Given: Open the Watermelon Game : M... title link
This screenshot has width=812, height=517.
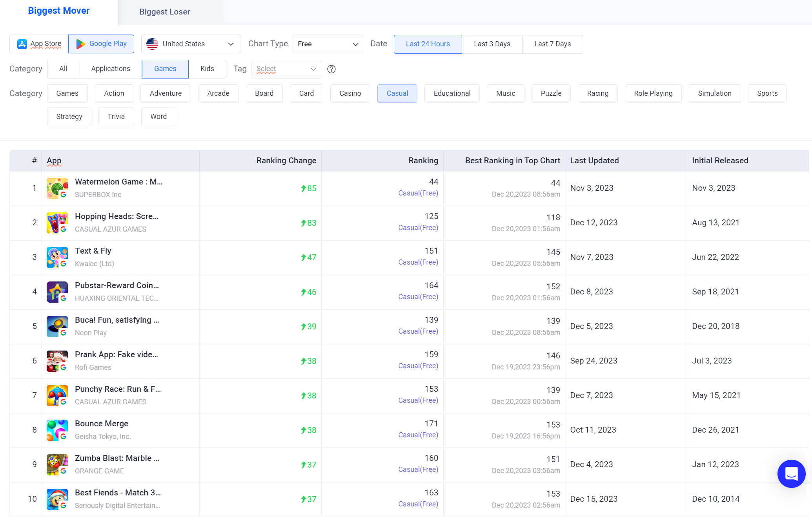Looking at the screenshot, I should point(118,182).
